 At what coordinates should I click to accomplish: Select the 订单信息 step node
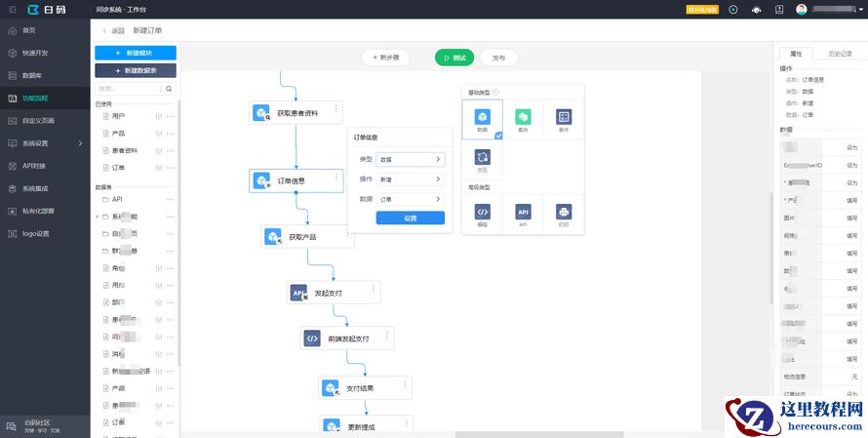click(296, 181)
